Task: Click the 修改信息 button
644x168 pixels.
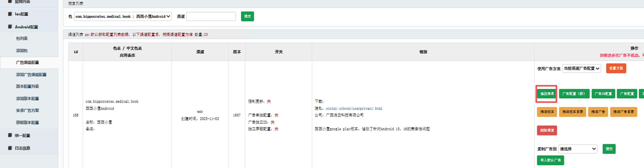Action: pos(546,94)
